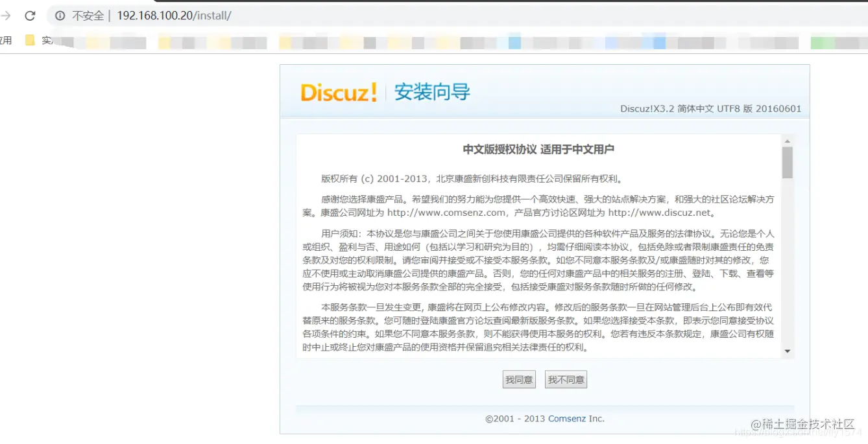Image resolution: width=868 pixels, height=444 pixels.
Task: Click the license agreement scrollbar thumb
Action: [x=788, y=163]
